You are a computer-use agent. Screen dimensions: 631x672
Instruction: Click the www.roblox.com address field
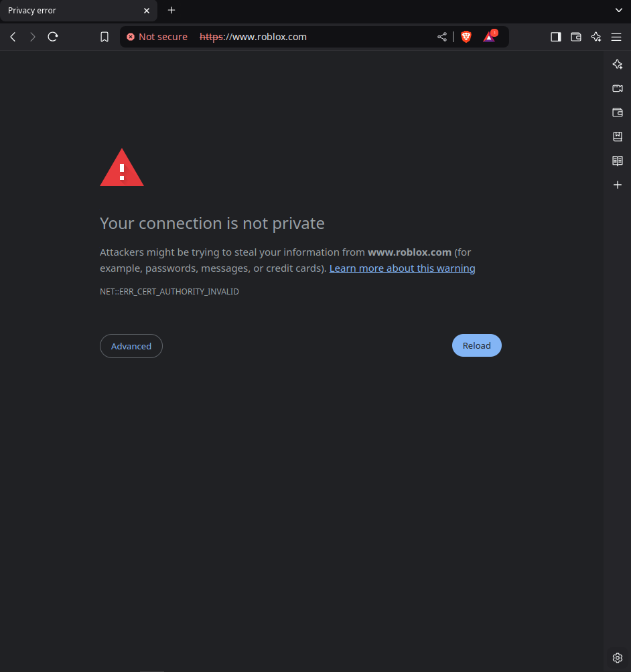(x=253, y=37)
